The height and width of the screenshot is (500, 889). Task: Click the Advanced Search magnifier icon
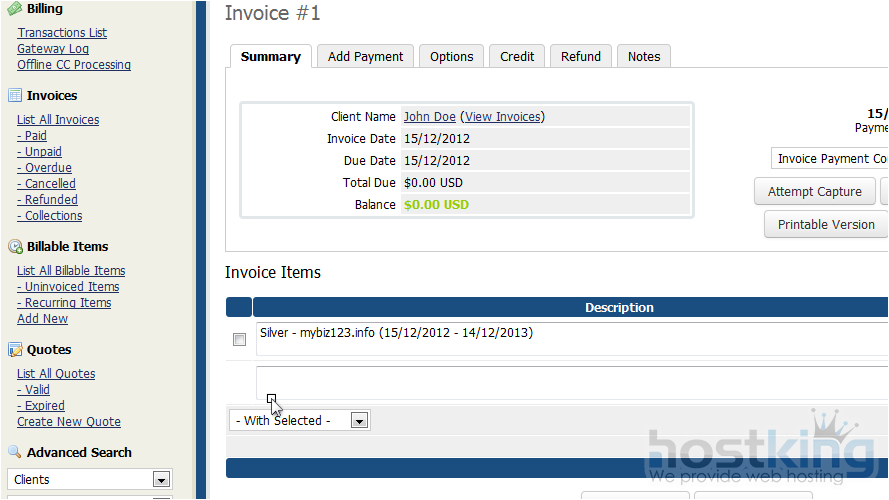tap(15, 452)
